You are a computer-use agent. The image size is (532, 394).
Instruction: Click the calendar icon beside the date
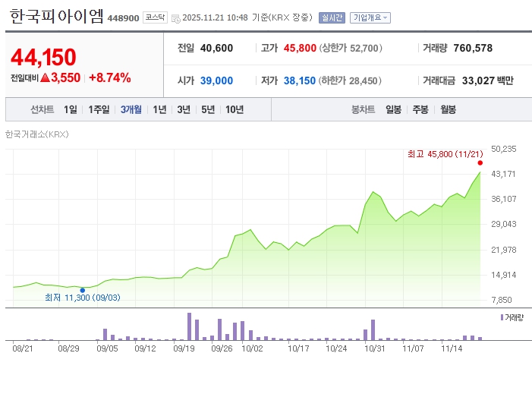[x=176, y=17]
